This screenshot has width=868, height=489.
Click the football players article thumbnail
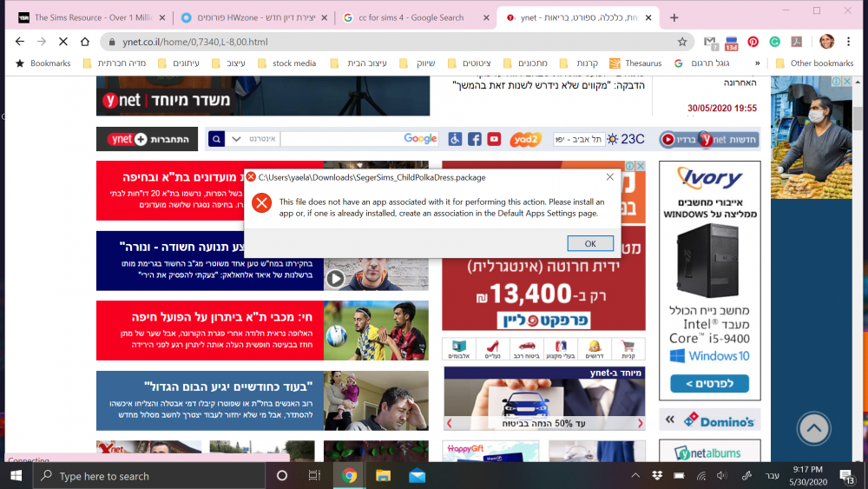point(376,331)
